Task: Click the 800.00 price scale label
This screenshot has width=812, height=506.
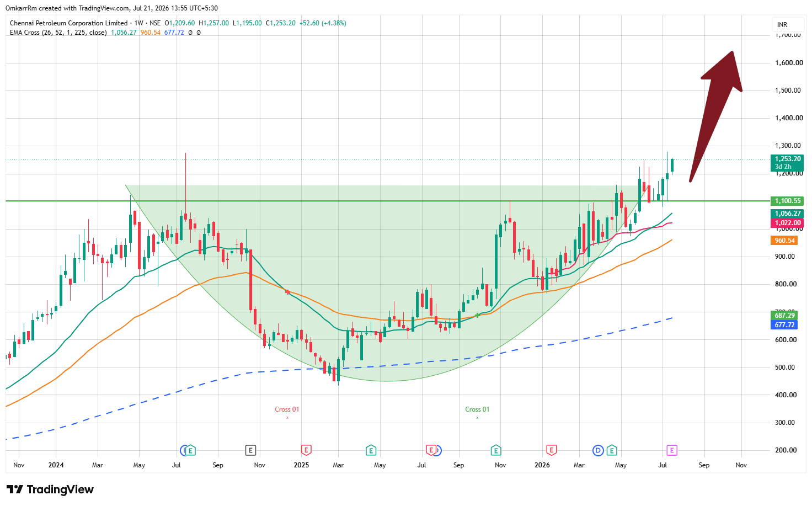Action: (x=786, y=284)
